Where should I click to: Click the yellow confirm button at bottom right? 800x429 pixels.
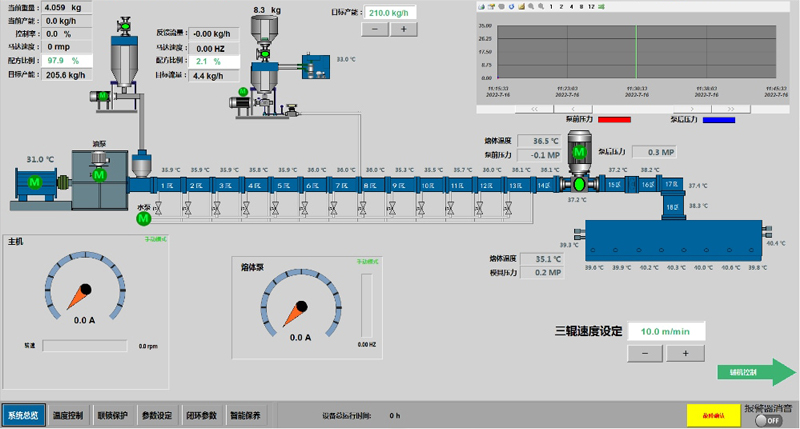[x=713, y=415]
